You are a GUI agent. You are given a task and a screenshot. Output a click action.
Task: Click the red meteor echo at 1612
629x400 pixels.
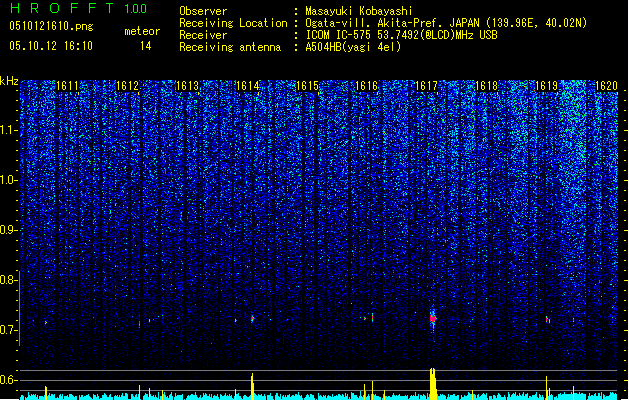pos(140,323)
